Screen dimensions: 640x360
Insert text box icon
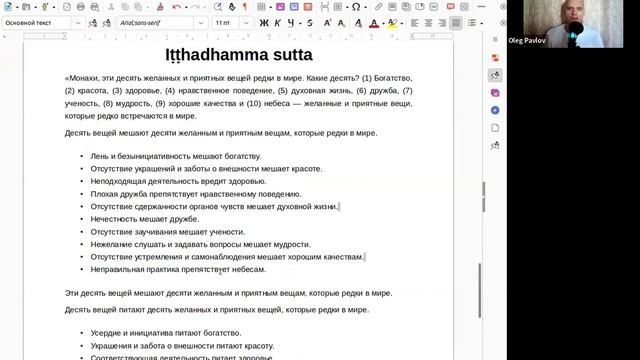(308, 7)
